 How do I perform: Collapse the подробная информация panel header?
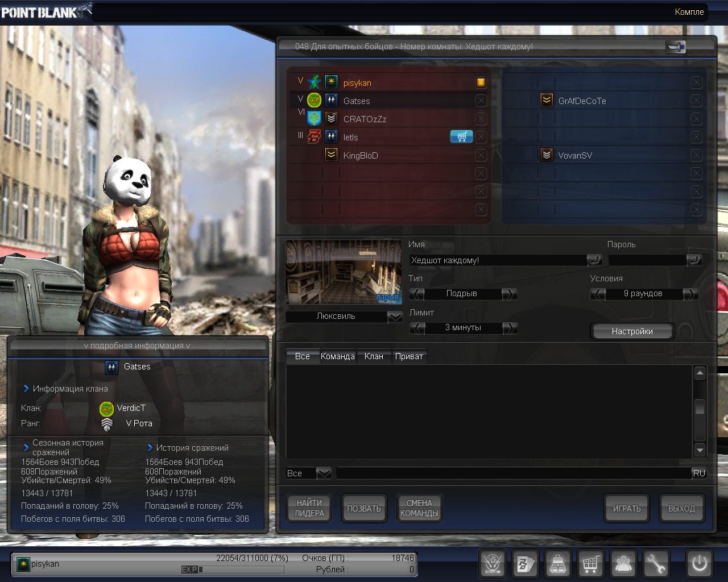pyautogui.click(x=137, y=346)
